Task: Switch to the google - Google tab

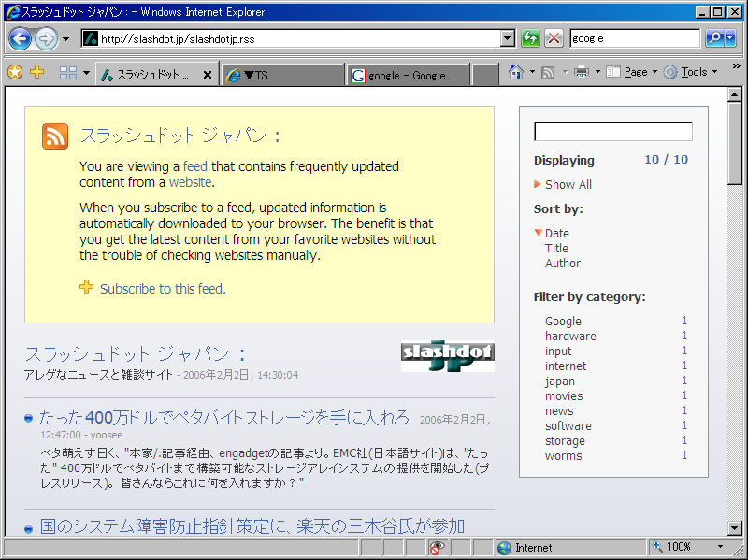Action: (x=409, y=75)
